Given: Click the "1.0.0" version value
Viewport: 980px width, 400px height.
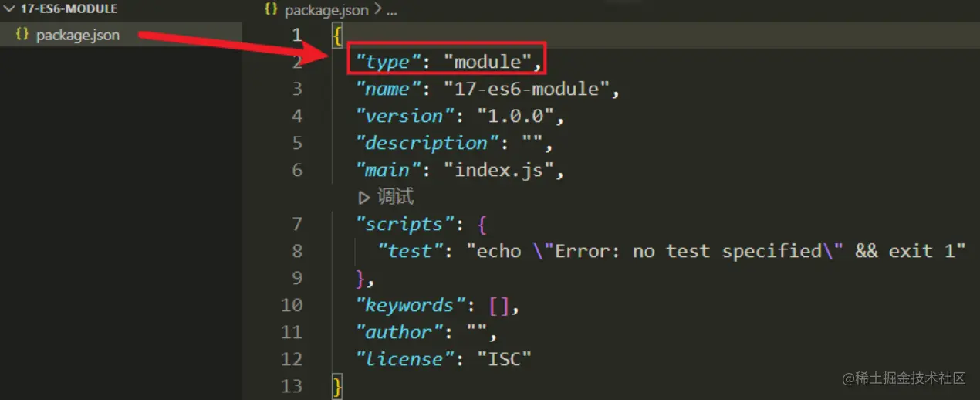Looking at the screenshot, I should pyautogui.click(x=515, y=117).
